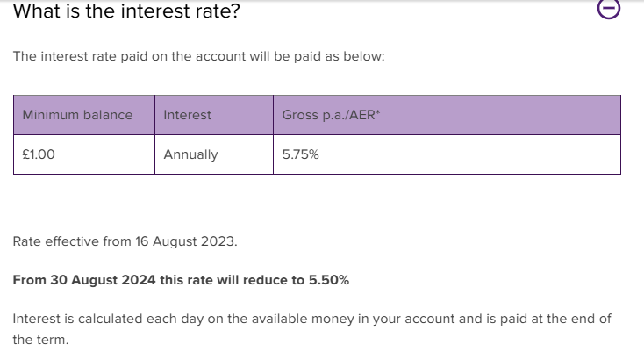644x359 pixels.
Task: Select the 'Minimum balance' column header
Action: pos(84,115)
